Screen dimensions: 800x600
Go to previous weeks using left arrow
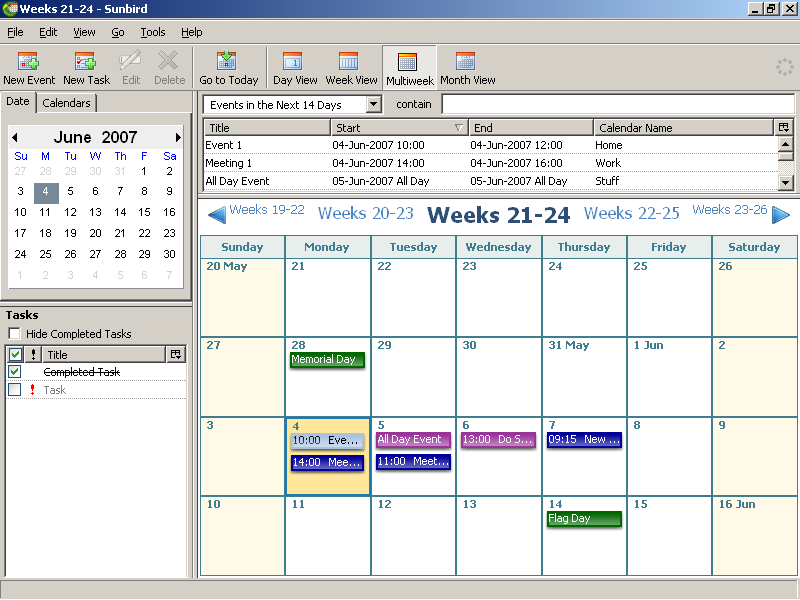216,214
